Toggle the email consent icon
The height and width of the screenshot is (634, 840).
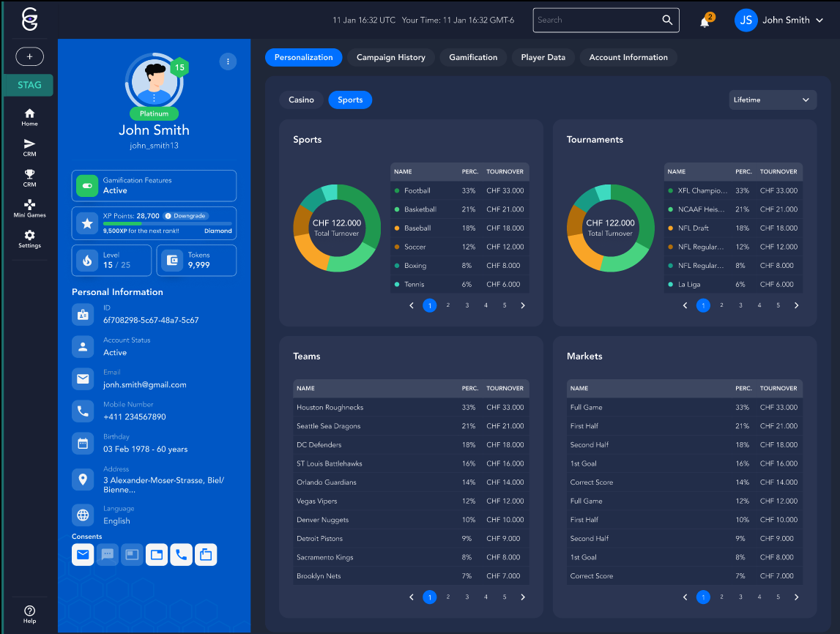pyautogui.click(x=83, y=555)
